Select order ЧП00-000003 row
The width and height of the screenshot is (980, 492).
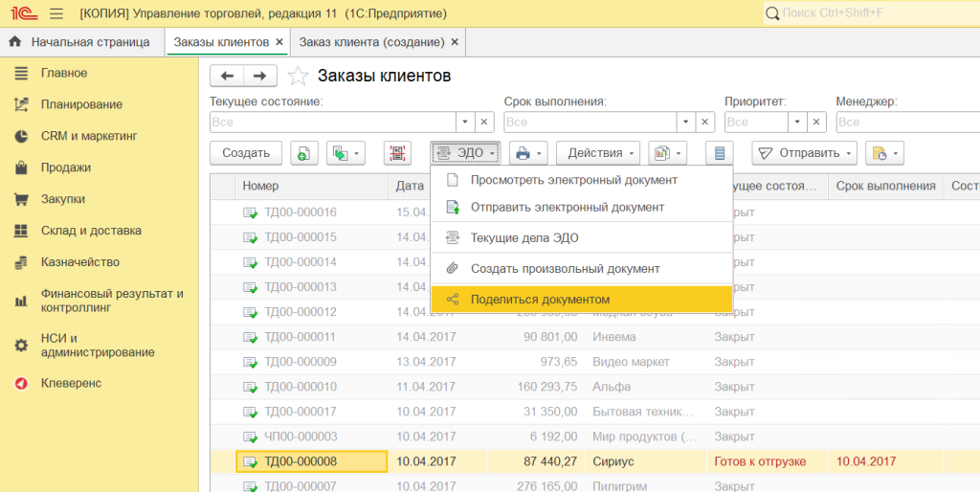tap(595, 437)
